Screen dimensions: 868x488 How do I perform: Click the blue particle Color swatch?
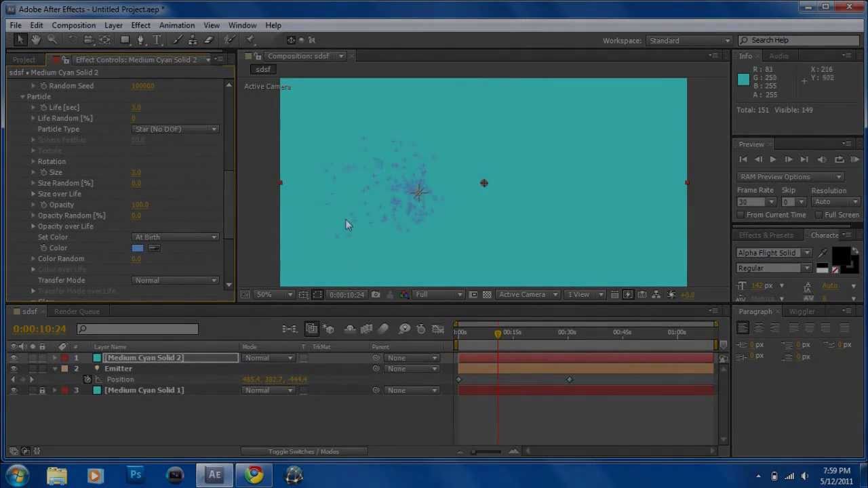pyautogui.click(x=138, y=248)
